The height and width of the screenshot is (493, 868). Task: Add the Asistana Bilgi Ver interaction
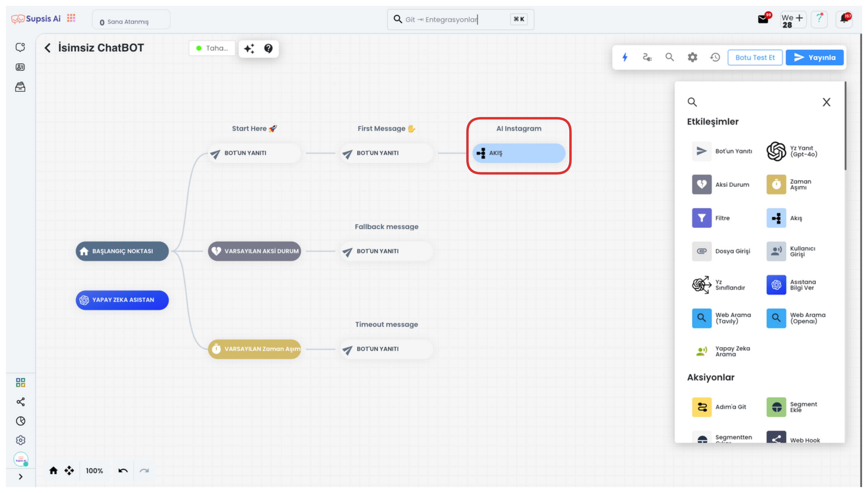(x=792, y=285)
